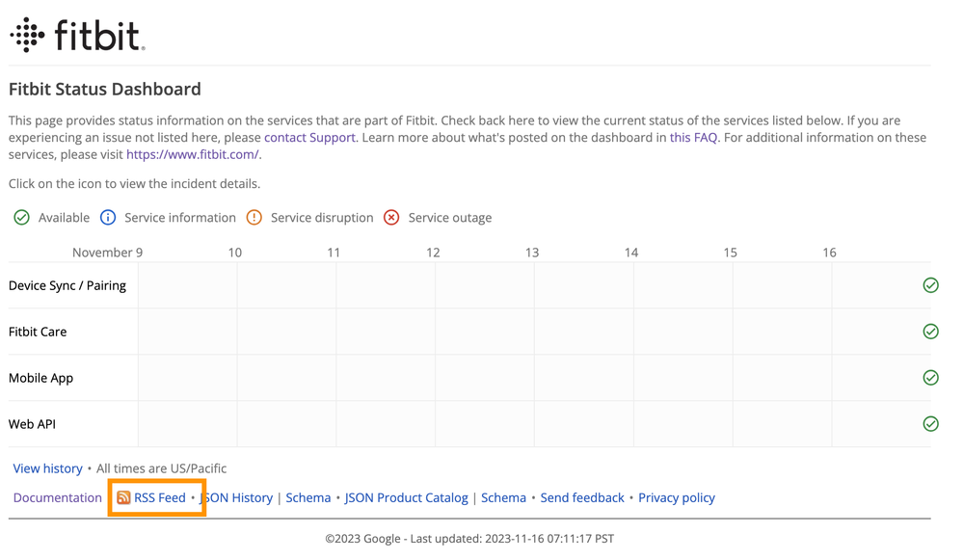Image resolution: width=963 pixels, height=560 pixels.
Task: Click the Fitbit logo
Action: click(x=77, y=36)
